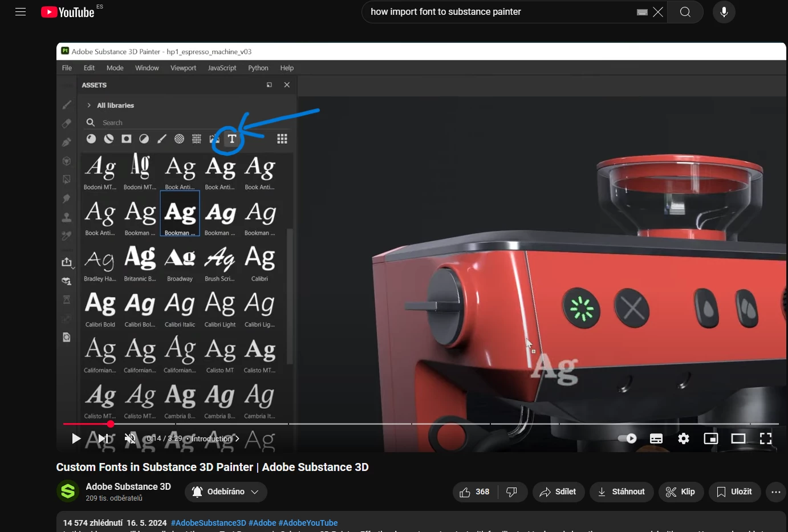Select the Calibri Bold font thumbnail
Image resolution: width=788 pixels, height=532 pixels.
(x=100, y=308)
